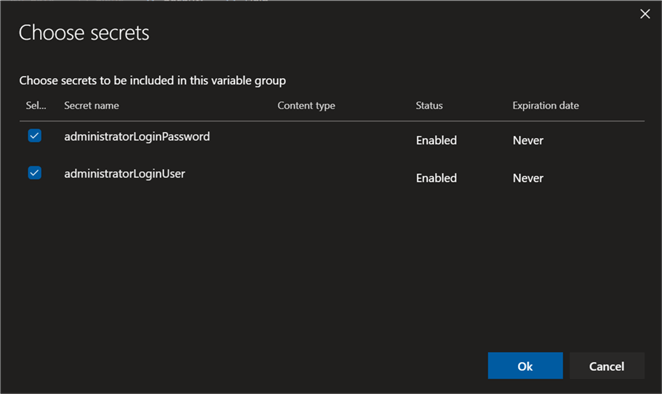Image resolution: width=662 pixels, height=394 pixels.
Task: Click the Content type column header
Action: (306, 106)
